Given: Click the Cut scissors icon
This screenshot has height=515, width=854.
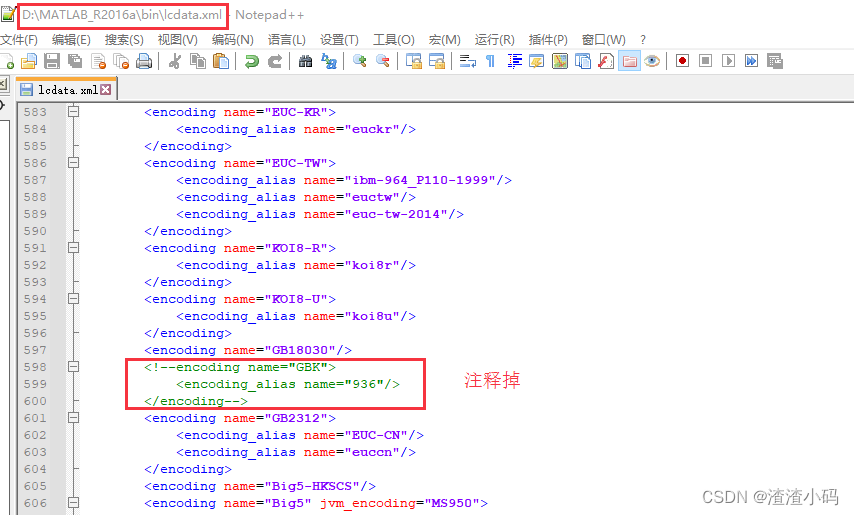Looking at the screenshot, I should [x=175, y=61].
